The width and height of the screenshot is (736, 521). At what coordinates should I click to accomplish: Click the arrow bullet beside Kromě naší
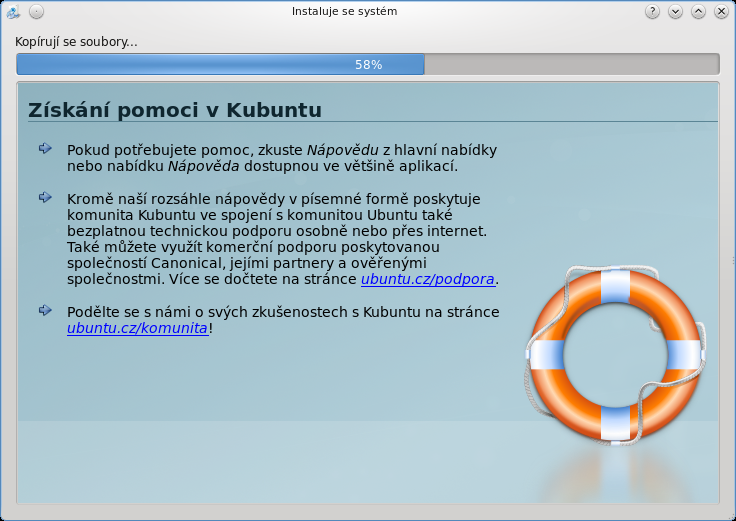tap(45, 197)
